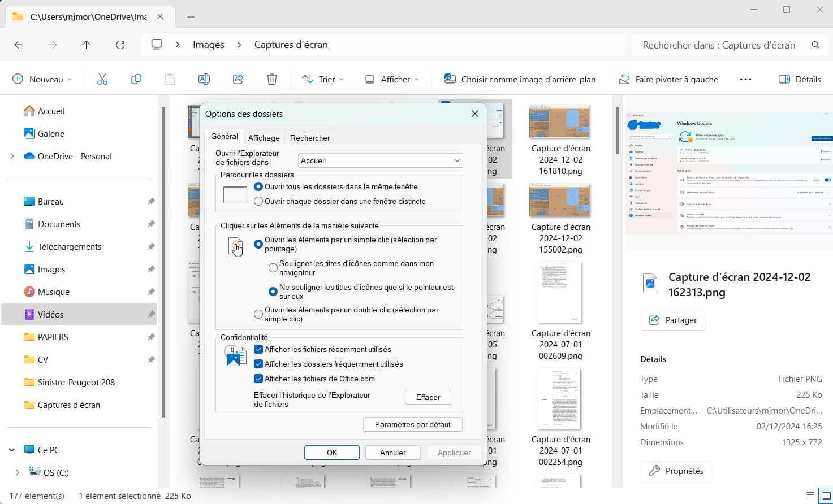This screenshot has height=504, width=833.
Task: Switch to the Affichage tab
Action: coord(264,138)
